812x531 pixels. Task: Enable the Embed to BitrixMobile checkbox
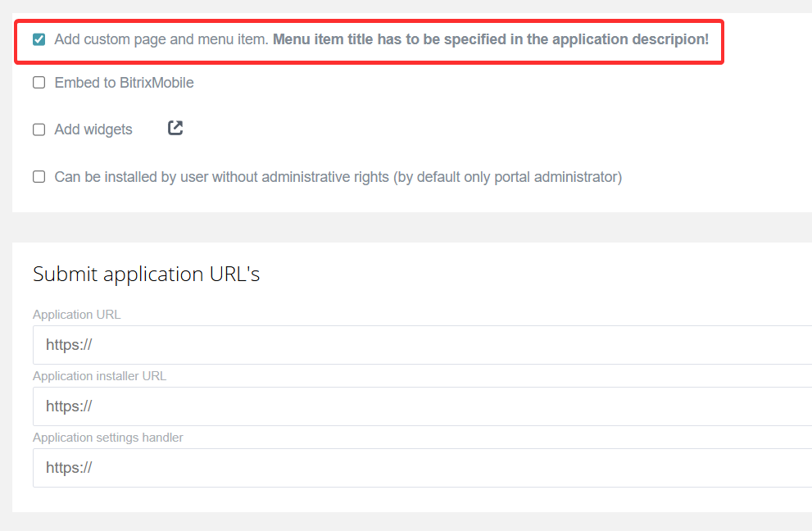(x=39, y=83)
